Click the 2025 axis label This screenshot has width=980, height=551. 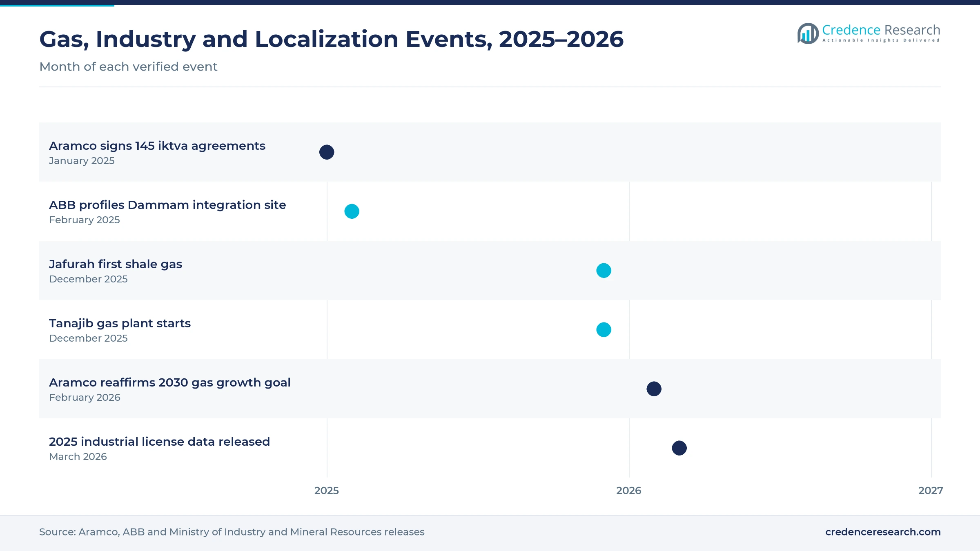(327, 491)
